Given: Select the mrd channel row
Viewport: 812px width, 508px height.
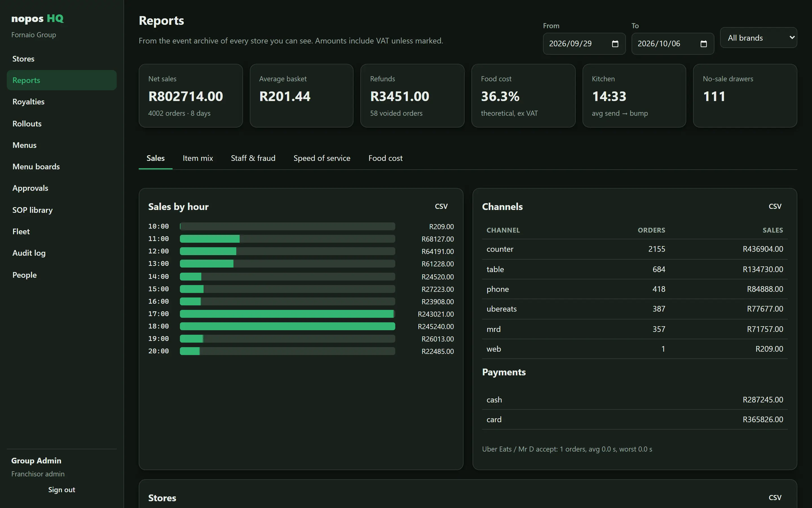Looking at the screenshot, I should (x=634, y=329).
